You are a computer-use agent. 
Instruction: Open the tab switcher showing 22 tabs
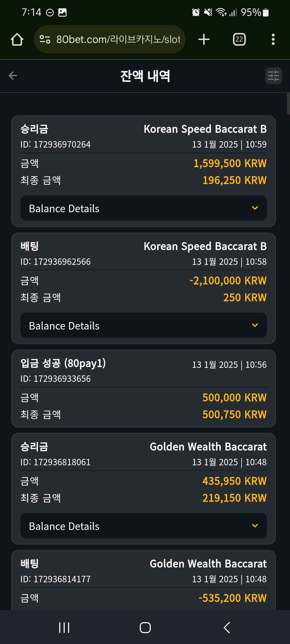[239, 39]
